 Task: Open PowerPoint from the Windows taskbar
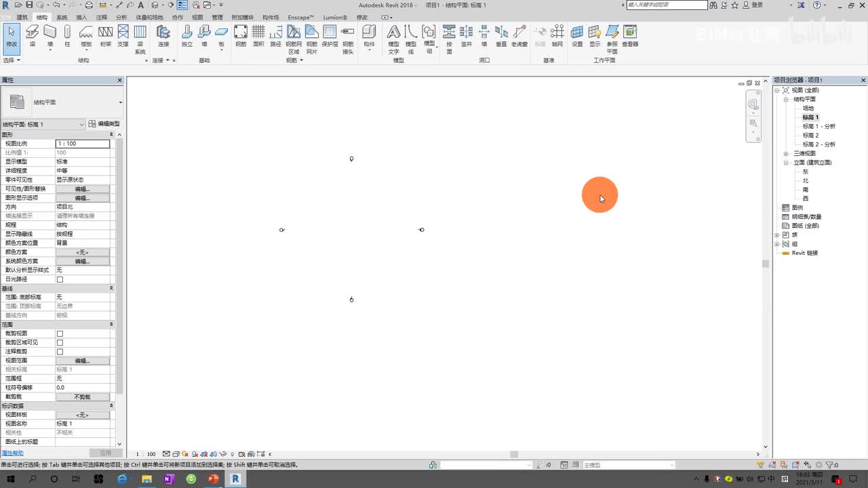click(213, 479)
